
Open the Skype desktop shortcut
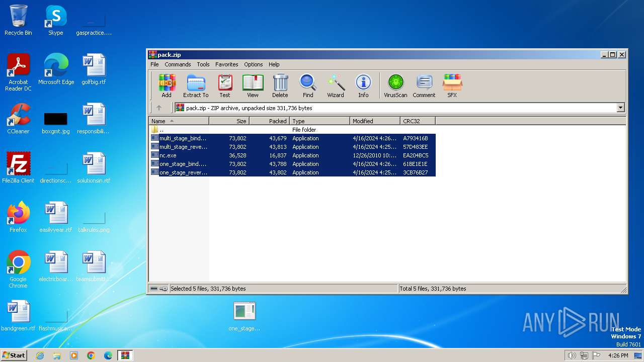coord(55,20)
